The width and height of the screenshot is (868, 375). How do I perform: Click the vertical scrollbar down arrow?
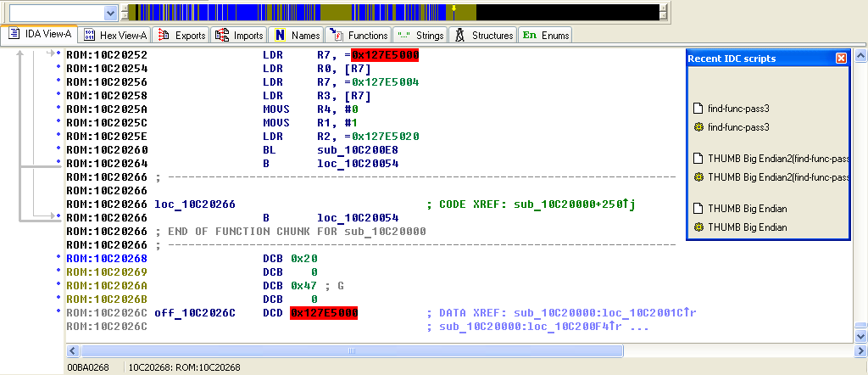[x=861, y=336]
